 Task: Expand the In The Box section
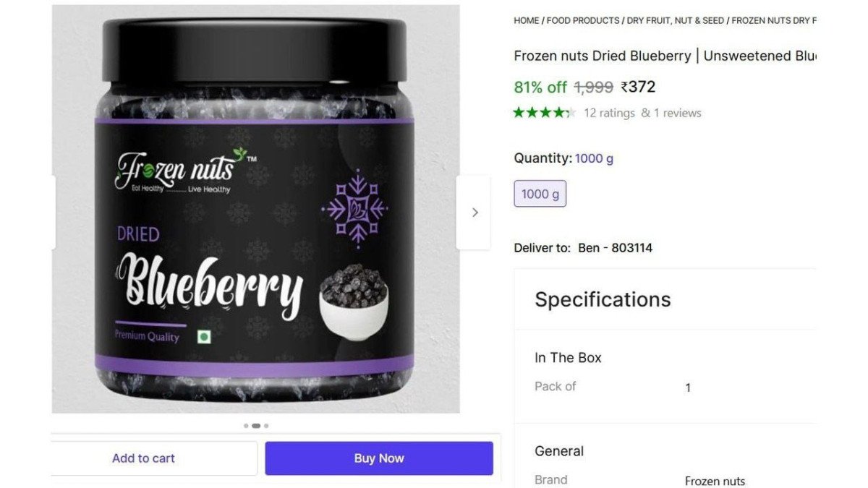[568, 358]
